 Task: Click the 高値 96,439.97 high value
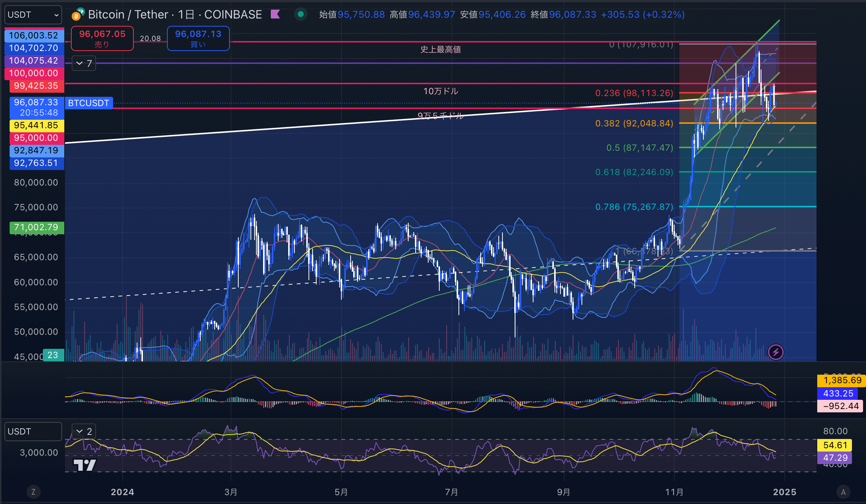point(423,14)
